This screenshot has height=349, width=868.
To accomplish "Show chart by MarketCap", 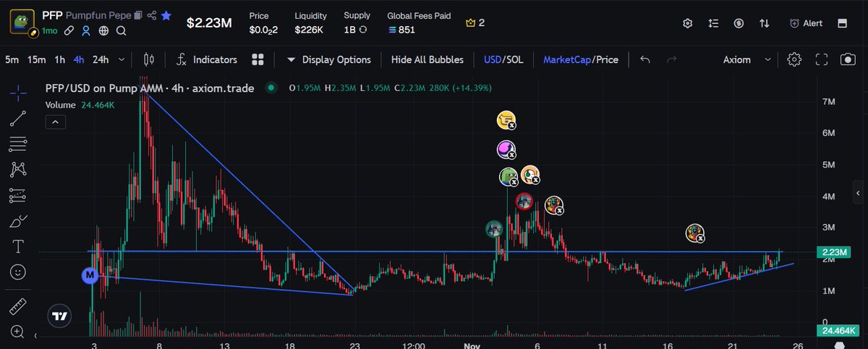I will point(567,59).
